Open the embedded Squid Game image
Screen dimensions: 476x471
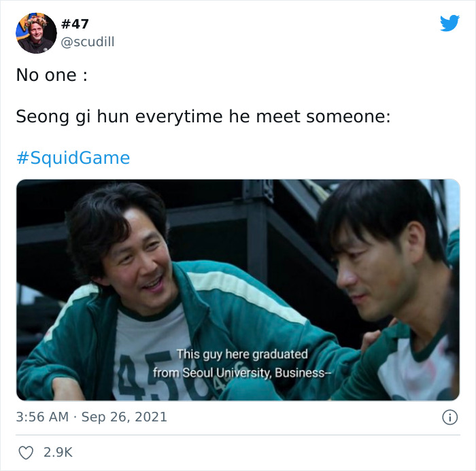tap(238, 290)
